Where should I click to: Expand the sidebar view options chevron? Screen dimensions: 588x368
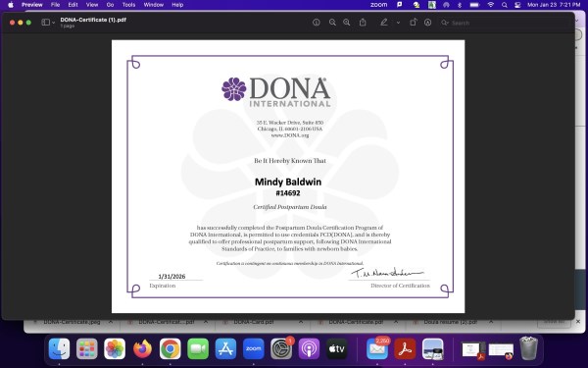54,23
